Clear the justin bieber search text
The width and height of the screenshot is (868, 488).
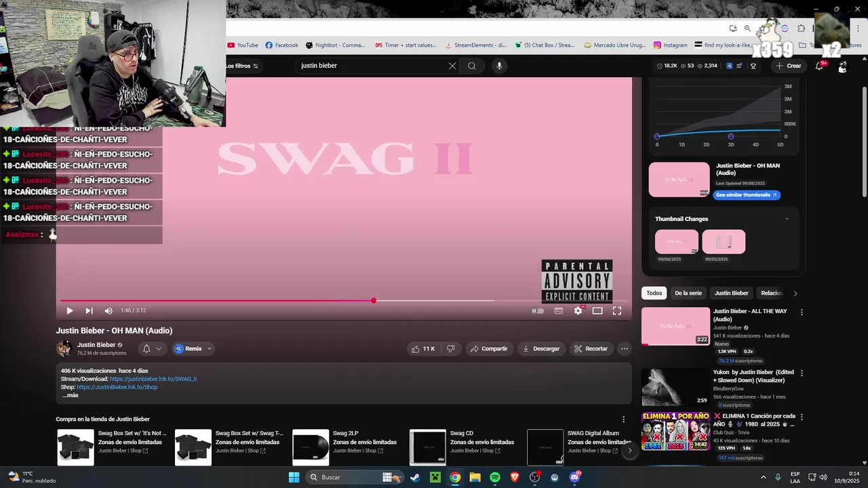pos(452,66)
